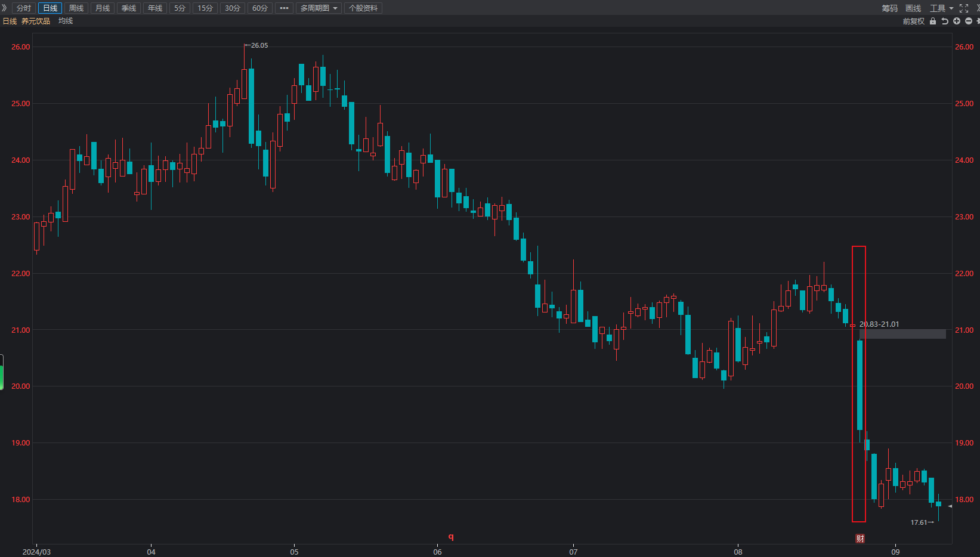
Task: Open the 多周期图 dropdown
Action: (x=319, y=8)
